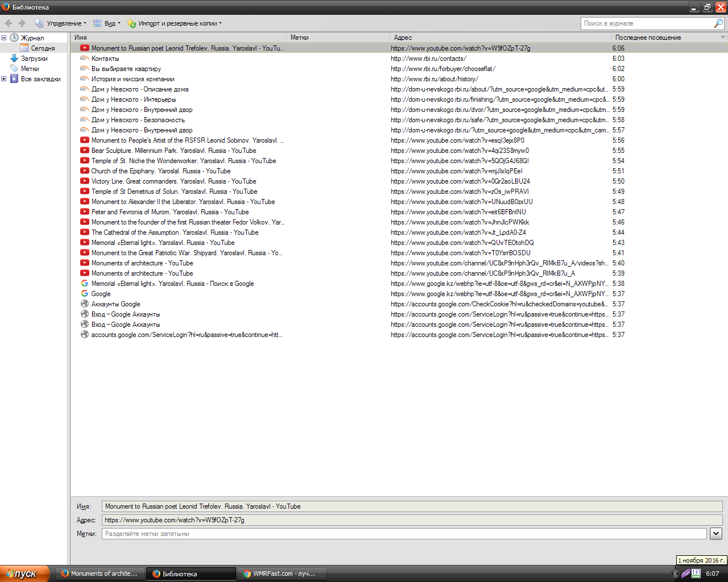
Task: Select Memorial «Eternal light» YouTube entry
Action: [399, 243]
